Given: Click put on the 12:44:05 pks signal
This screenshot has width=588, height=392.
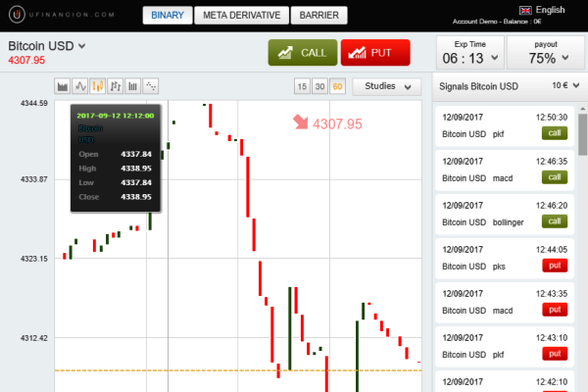Looking at the screenshot, I should [x=555, y=266].
